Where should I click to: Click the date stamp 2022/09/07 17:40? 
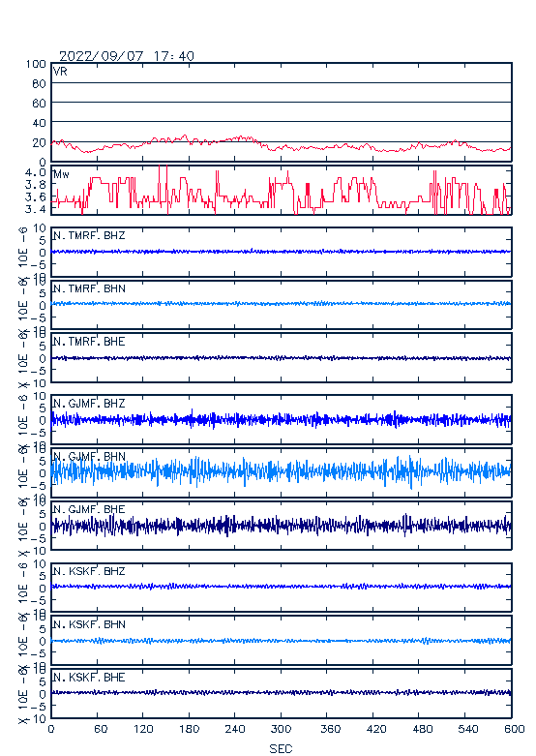pyautogui.click(x=127, y=56)
